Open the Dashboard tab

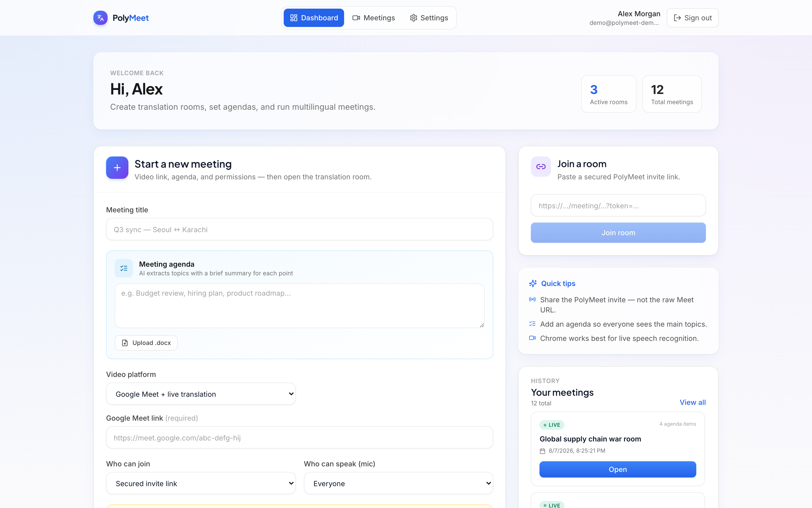click(x=314, y=18)
